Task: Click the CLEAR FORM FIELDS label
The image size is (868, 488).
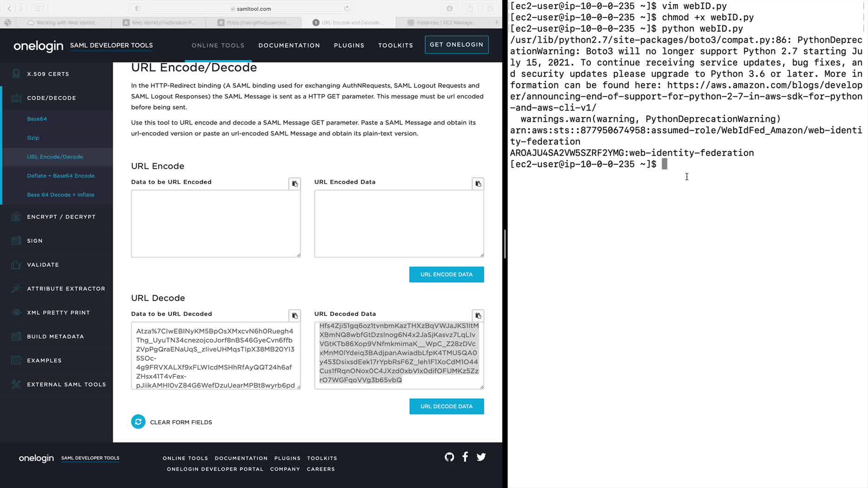Action: pos(181,422)
